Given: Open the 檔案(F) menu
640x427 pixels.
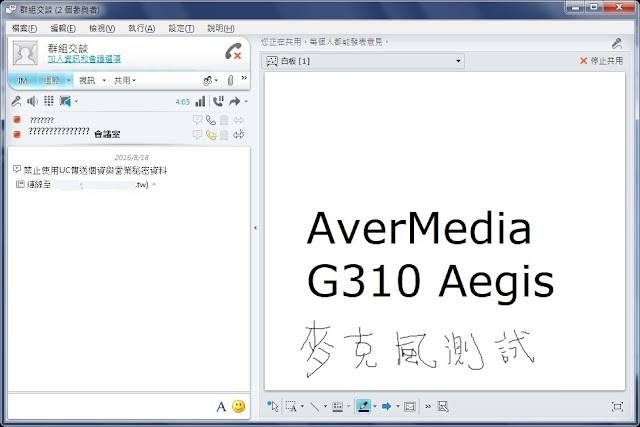Looking at the screenshot, I should (24, 28).
